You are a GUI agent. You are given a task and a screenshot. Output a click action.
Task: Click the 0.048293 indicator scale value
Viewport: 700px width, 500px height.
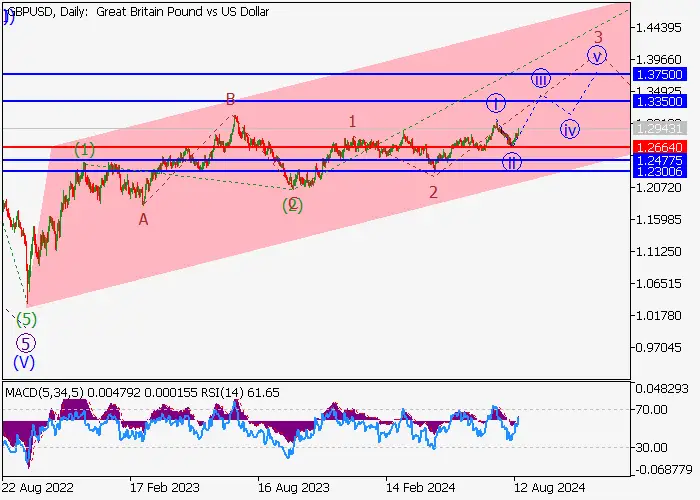[x=662, y=389]
